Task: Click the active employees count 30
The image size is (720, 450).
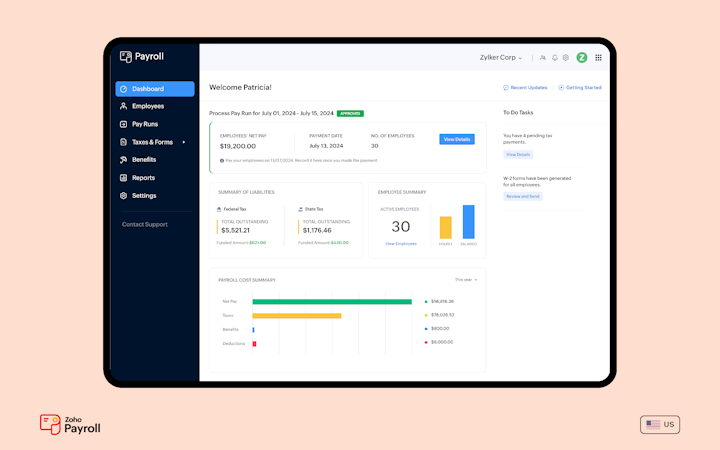Action: tap(401, 226)
